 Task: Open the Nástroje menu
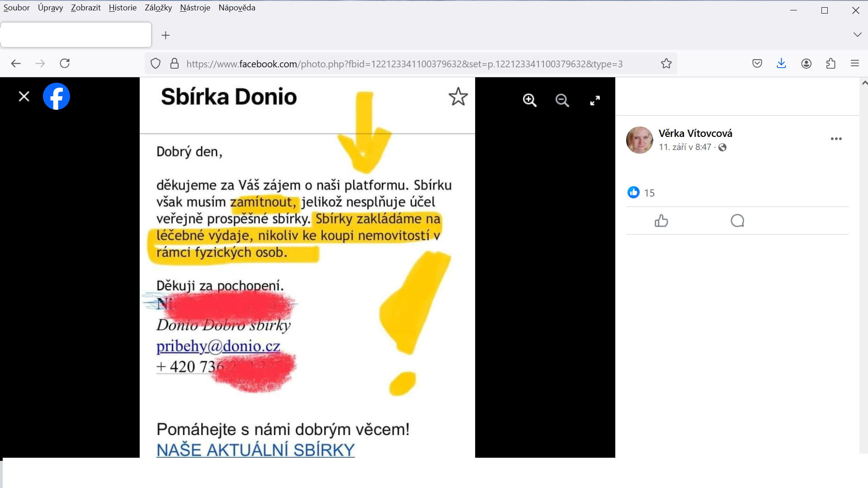195,8
